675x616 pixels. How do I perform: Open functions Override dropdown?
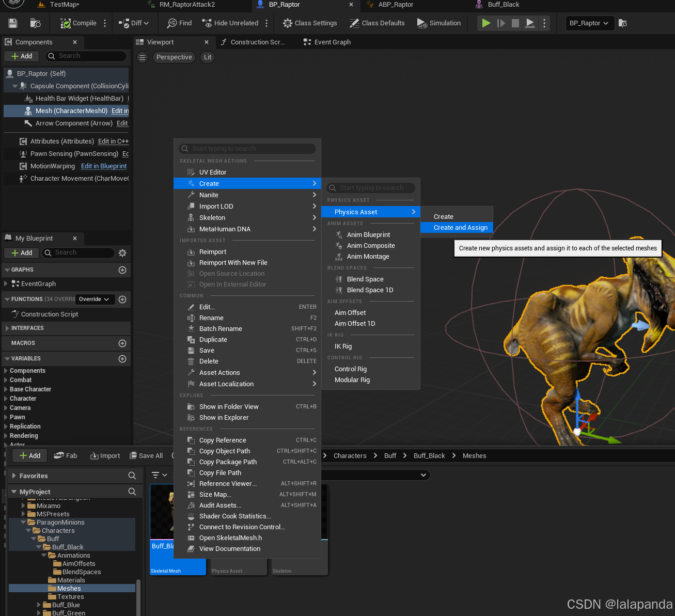click(95, 299)
